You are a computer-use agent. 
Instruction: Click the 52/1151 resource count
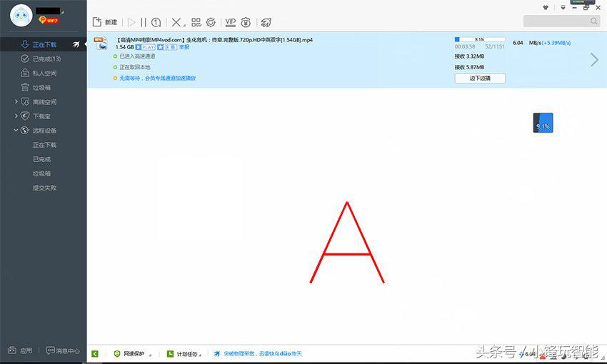pos(495,46)
